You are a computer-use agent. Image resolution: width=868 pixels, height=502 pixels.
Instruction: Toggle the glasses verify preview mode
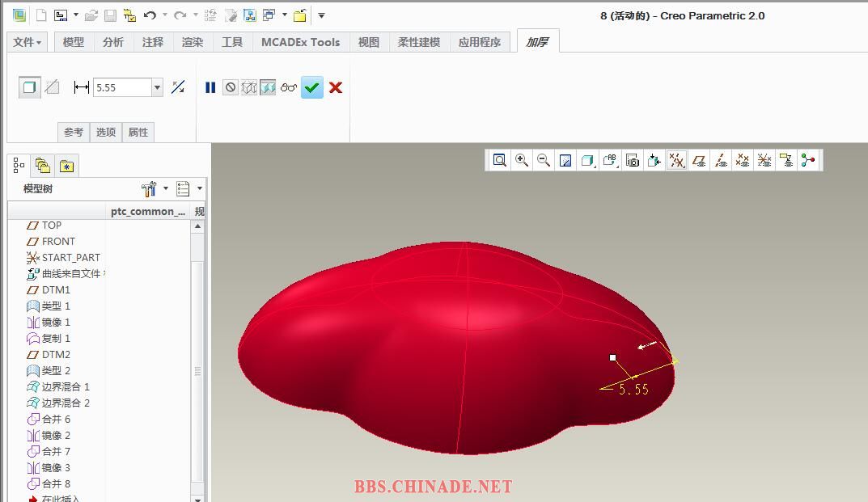pyautogui.click(x=289, y=87)
